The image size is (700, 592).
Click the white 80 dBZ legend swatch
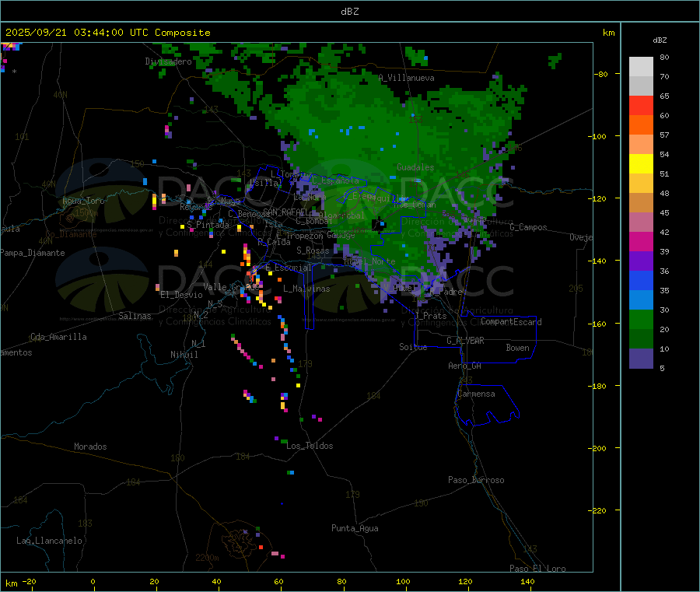(x=641, y=67)
